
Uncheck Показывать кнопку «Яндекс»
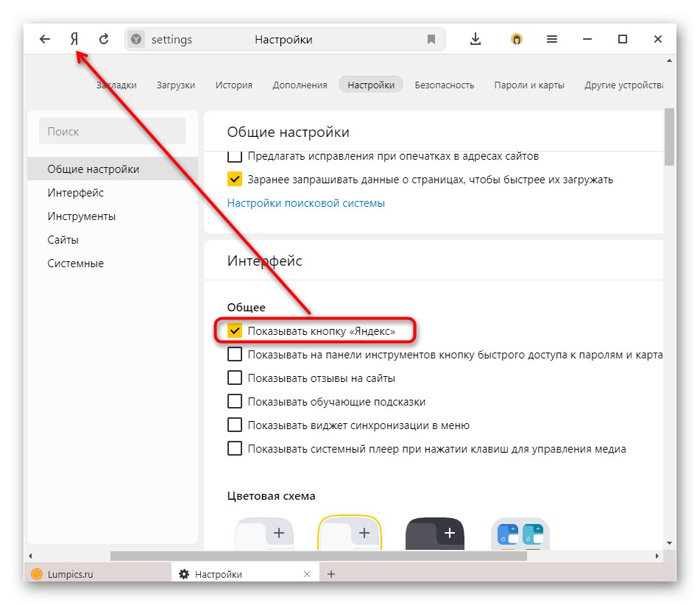coord(235,331)
